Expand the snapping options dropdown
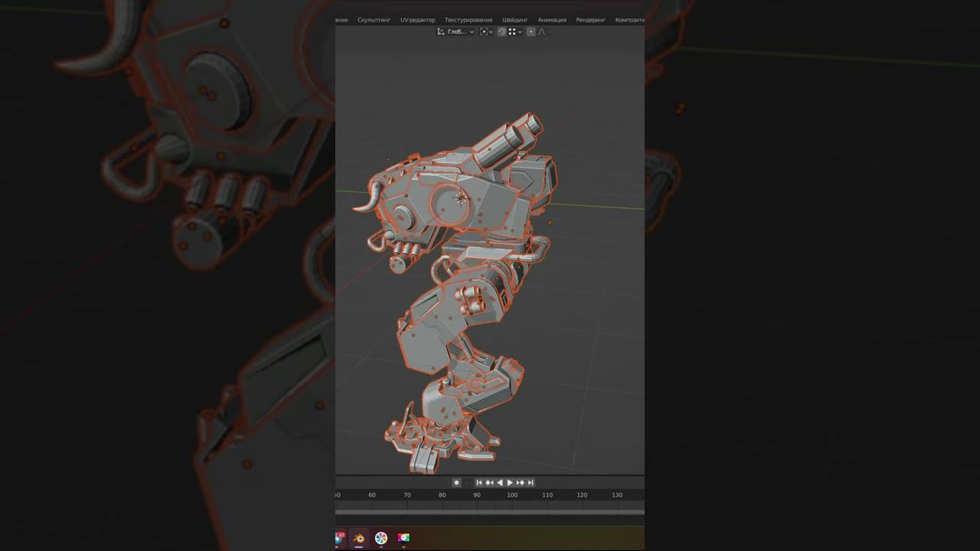This screenshot has height=551, width=980. coord(515,31)
